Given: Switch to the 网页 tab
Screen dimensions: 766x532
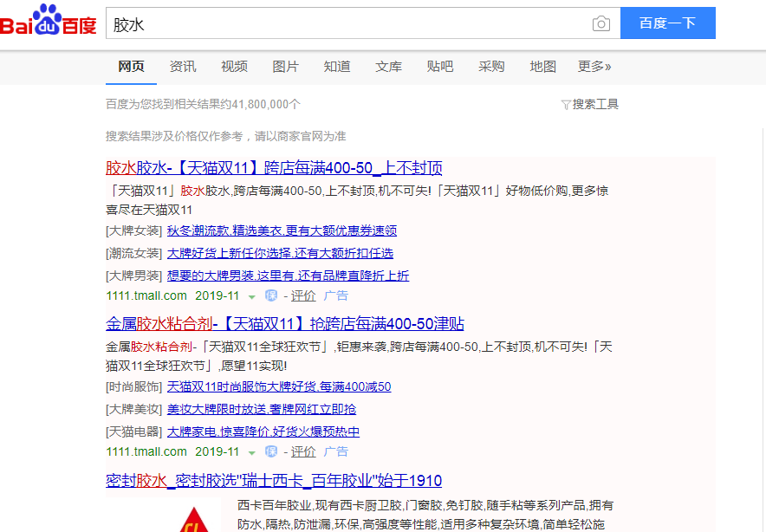Looking at the screenshot, I should coord(131,67).
